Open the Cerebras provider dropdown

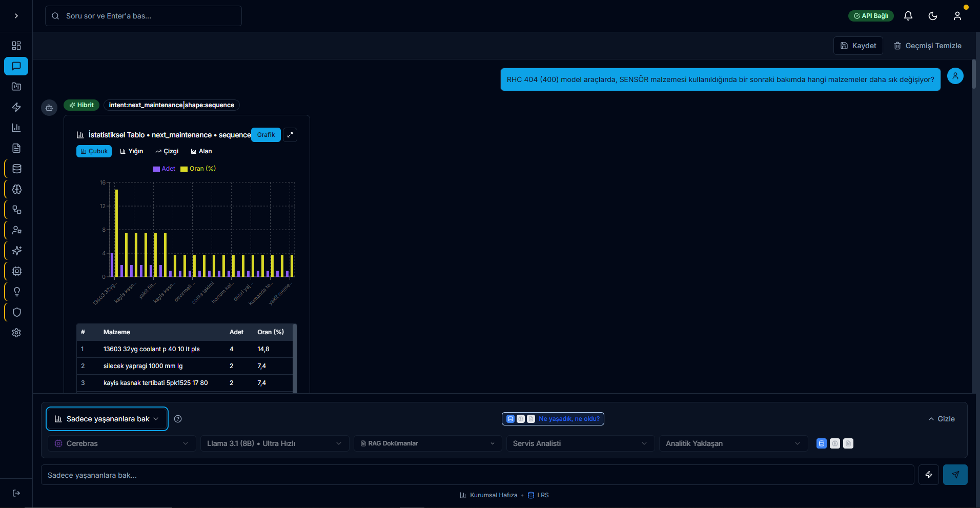pyautogui.click(x=121, y=443)
